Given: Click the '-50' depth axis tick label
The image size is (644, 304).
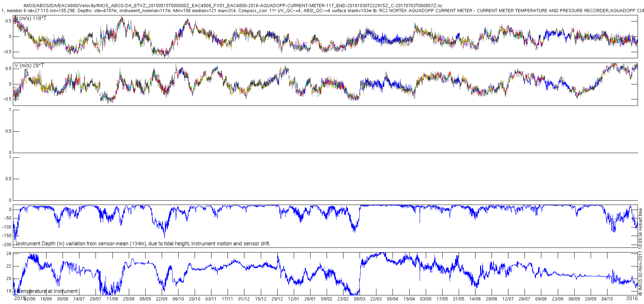Looking at the screenshot, I should (8, 219).
